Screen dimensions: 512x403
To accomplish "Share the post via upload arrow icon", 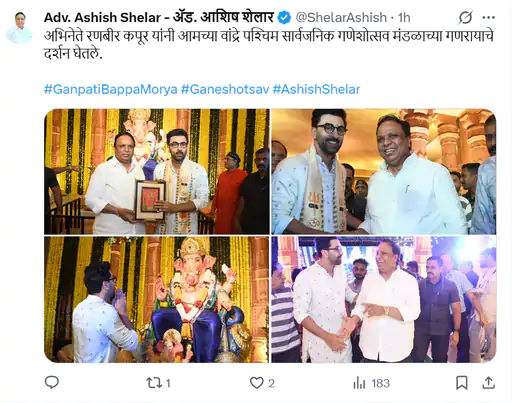I will [488, 383].
